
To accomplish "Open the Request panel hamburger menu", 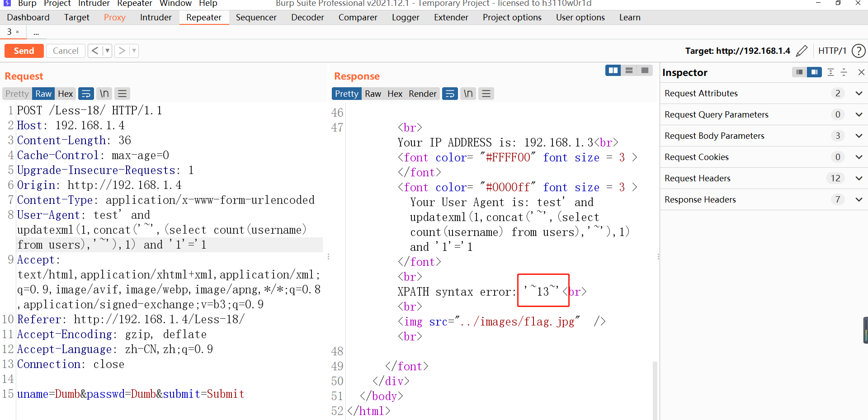I will (122, 94).
